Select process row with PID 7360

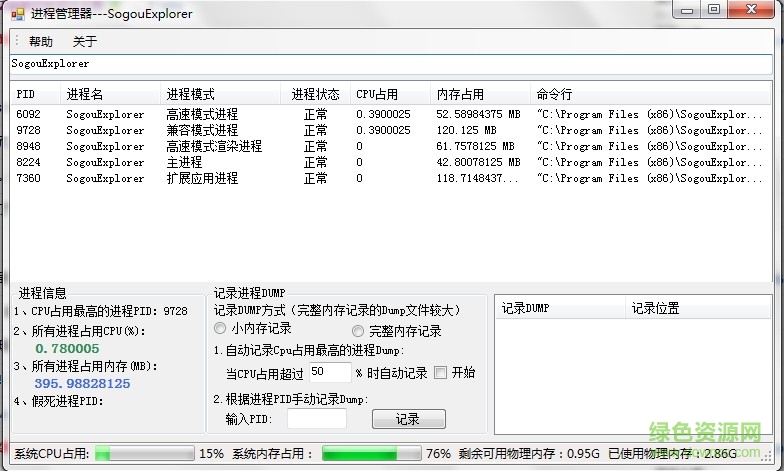[x=390, y=178]
